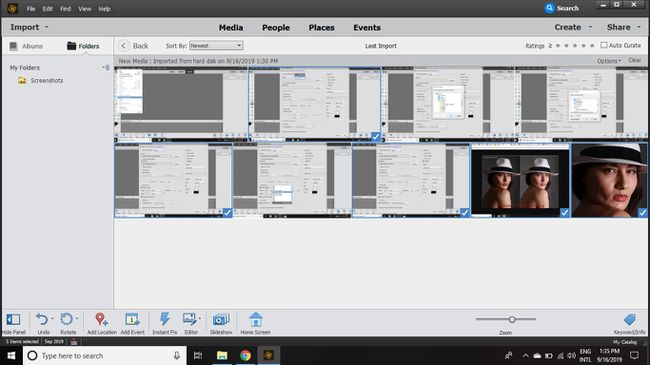Click the fifth rating star
The image size is (650, 365).
[592, 46]
